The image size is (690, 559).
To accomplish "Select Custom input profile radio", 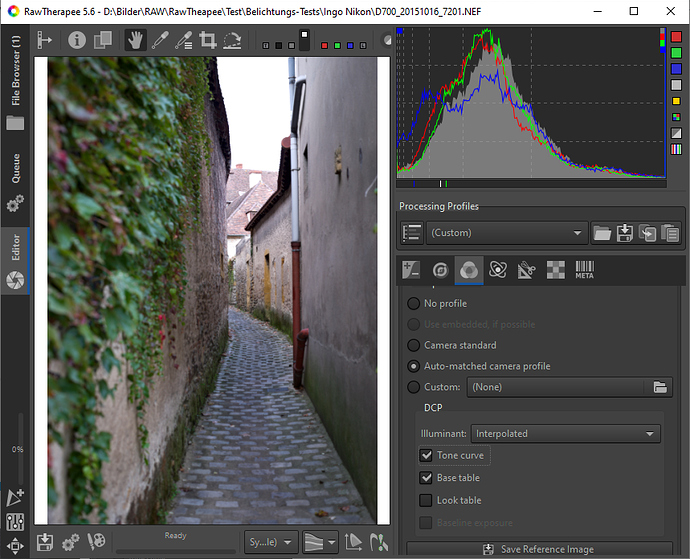I will pyautogui.click(x=413, y=387).
